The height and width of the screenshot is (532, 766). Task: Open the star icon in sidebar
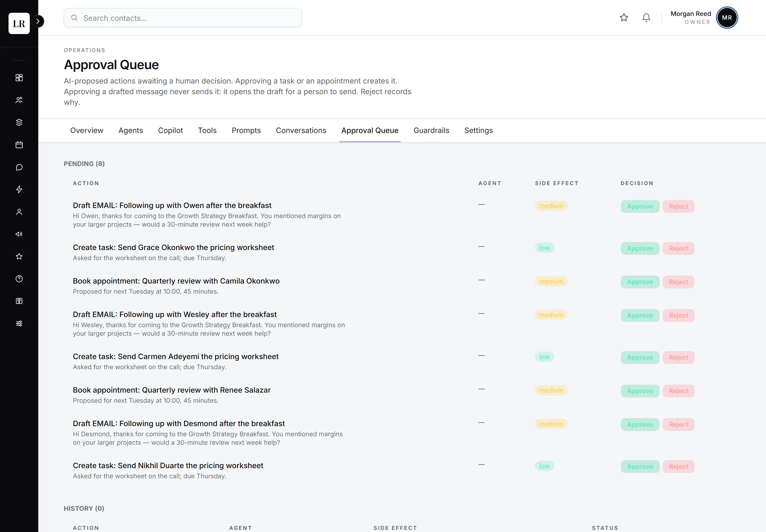tap(19, 256)
